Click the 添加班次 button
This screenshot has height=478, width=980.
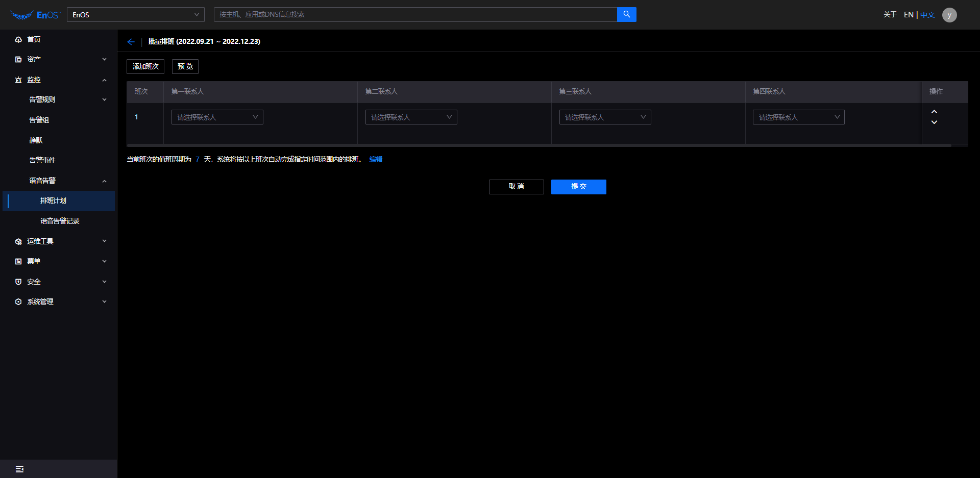pyautogui.click(x=145, y=66)
